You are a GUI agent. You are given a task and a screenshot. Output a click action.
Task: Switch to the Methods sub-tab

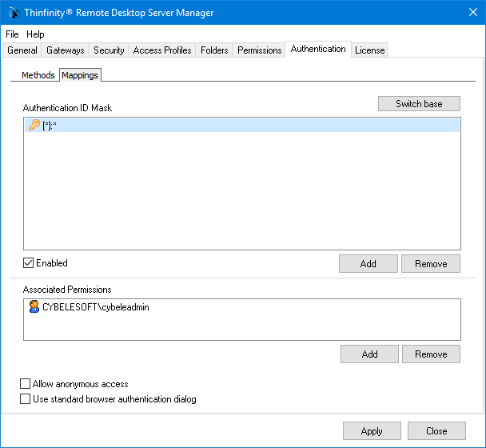tap(38, 75)
